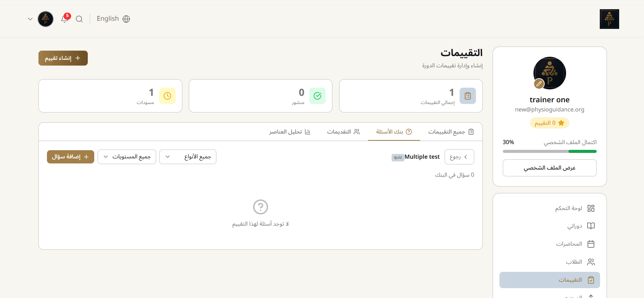This screenshot has width=644, height=298.
Task: Click the clipboard-check icon for التقييمات sidebar item
Action: (591, 280)
